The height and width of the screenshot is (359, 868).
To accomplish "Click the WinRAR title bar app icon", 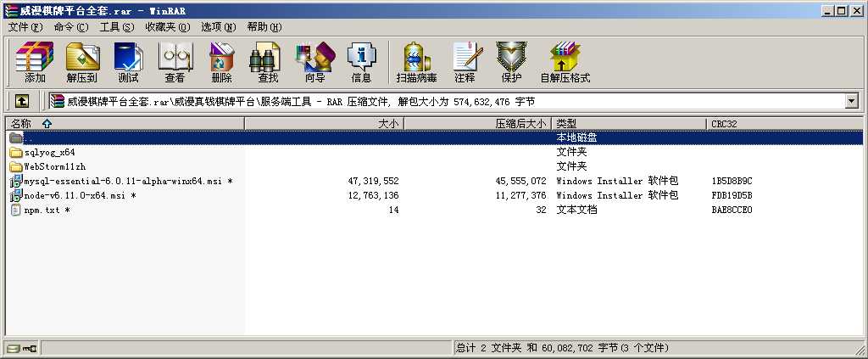I will click(x=11, y=10).
